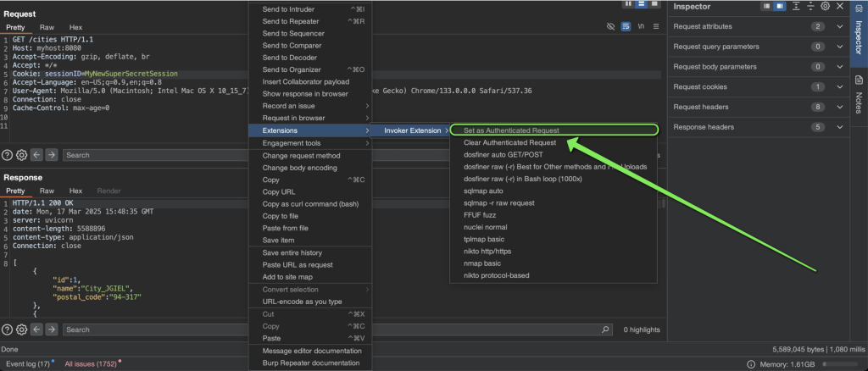Click the Inspector collapse-all sections icon
This screenshot has width=868, height=371.
tap(810, 6)
